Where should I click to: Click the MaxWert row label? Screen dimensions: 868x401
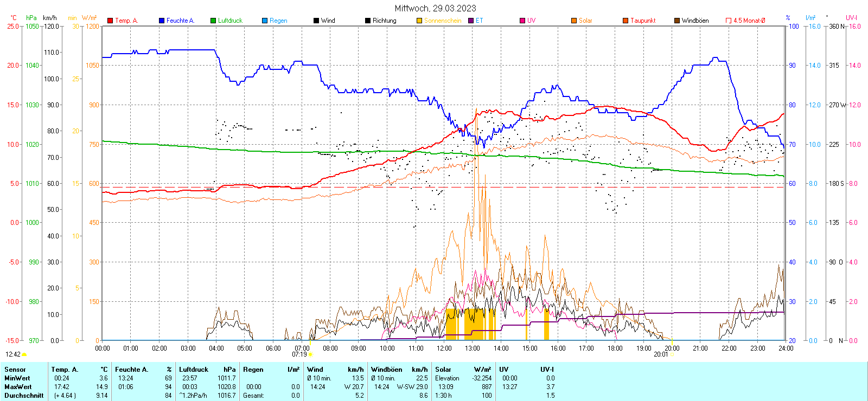[x=18, y=387]
